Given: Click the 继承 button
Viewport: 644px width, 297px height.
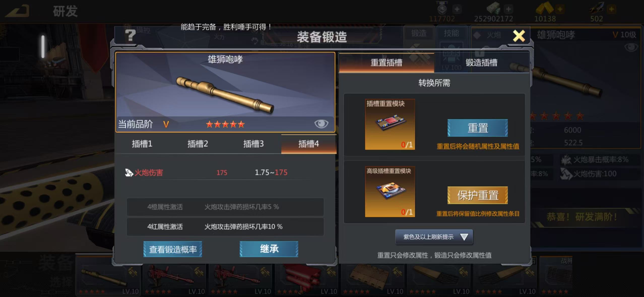Looking at the screenshot, I should [x=269, y=249].
